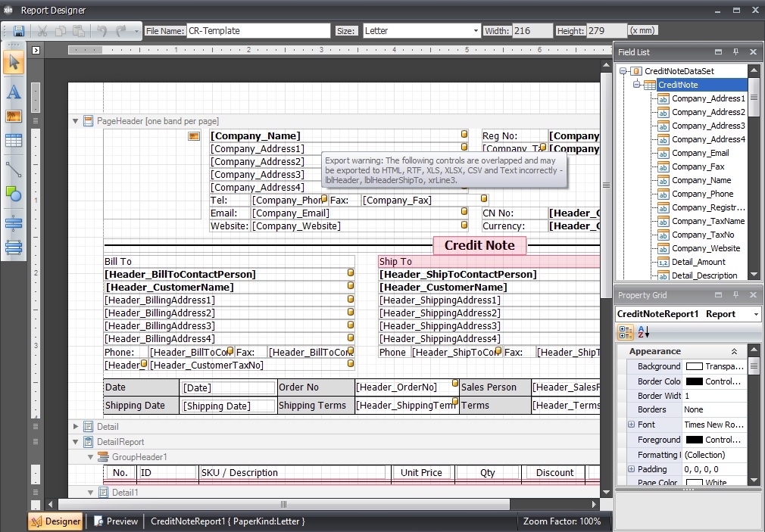This screenshot has width=765, height=532.
Task: Click the File Name input field
Action: click(x=258, y=31)
